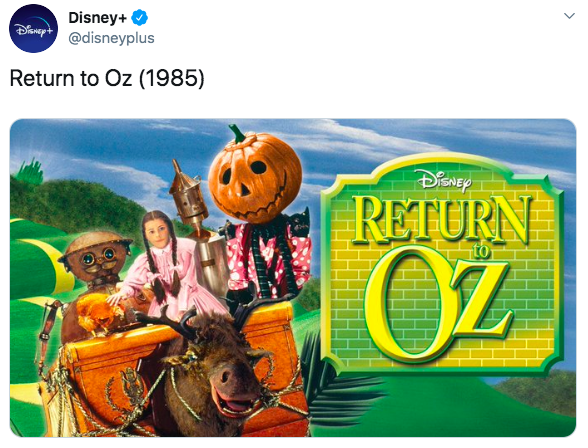Open the tweet options chevron
Screen dimensions: 588x448
click(569, 16)
